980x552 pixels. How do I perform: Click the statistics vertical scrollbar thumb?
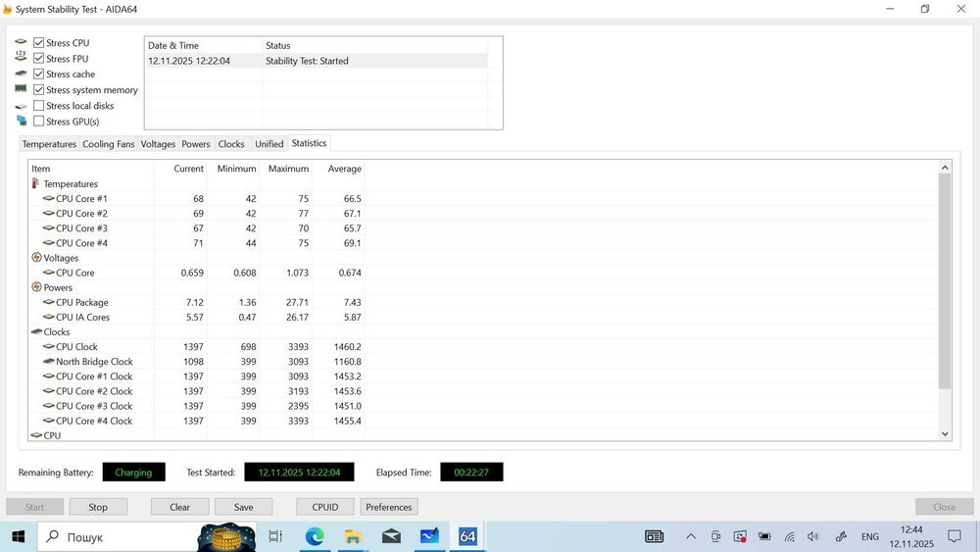945,281
